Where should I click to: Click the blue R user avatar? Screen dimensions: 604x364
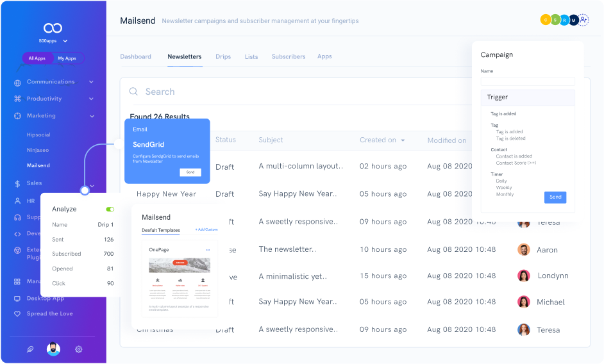565,20
